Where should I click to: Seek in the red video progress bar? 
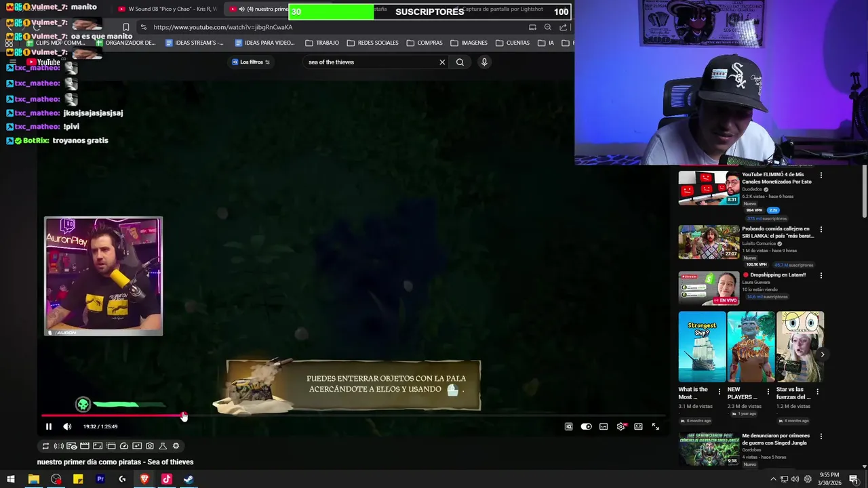[353, 415]
